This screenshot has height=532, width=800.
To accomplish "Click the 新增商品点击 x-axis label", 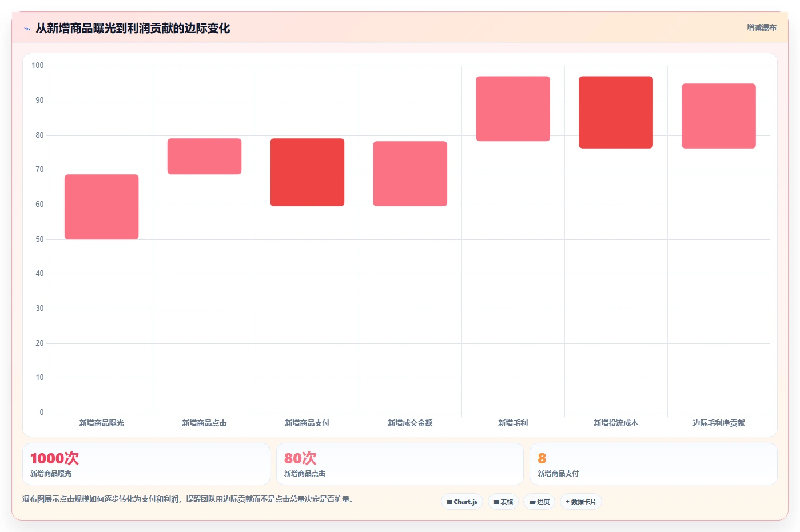I will pyautogui.click(x=205, y=423).
